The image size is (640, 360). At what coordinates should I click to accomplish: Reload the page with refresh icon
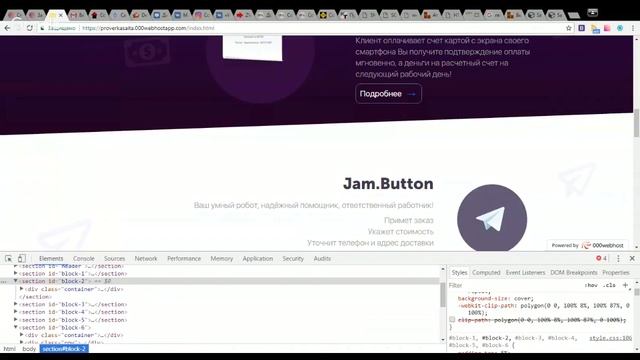point(29,28)
